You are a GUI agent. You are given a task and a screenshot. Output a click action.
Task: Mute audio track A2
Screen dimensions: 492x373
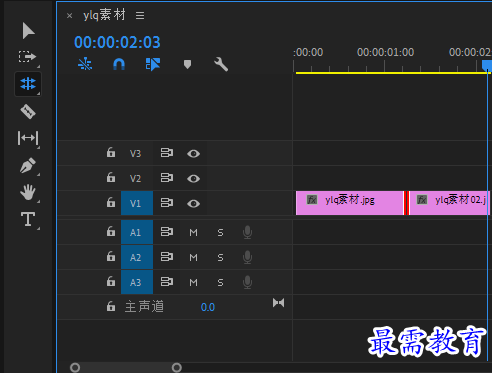click(x=193, y=258)
